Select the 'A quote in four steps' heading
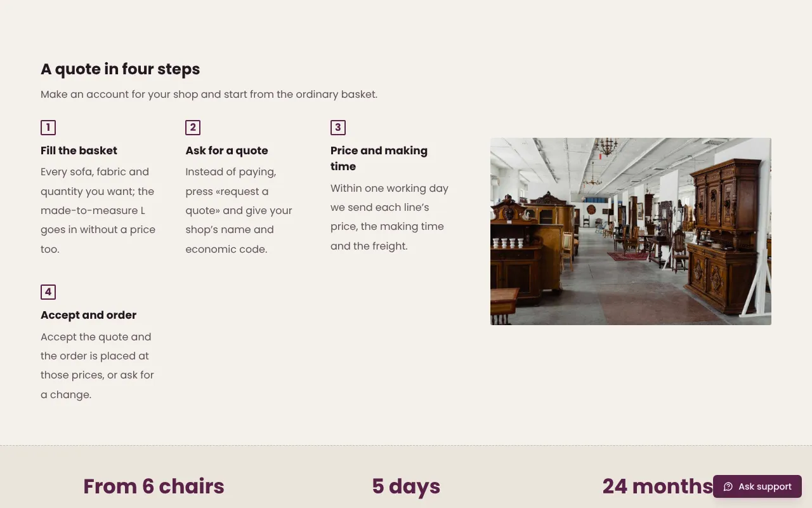The height and width of the screenshot is (508, 812). 121,69
